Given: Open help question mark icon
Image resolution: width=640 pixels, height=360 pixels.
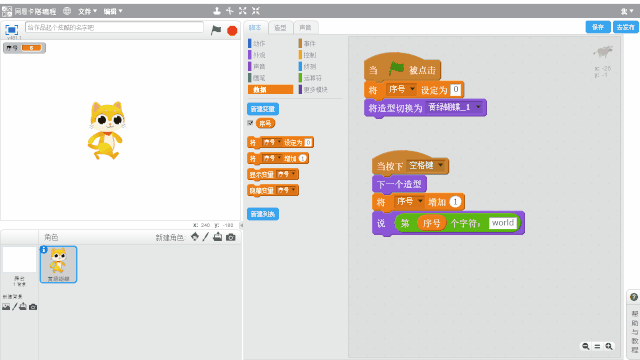Looking at the screenshot, I should [x=634, y=297].
